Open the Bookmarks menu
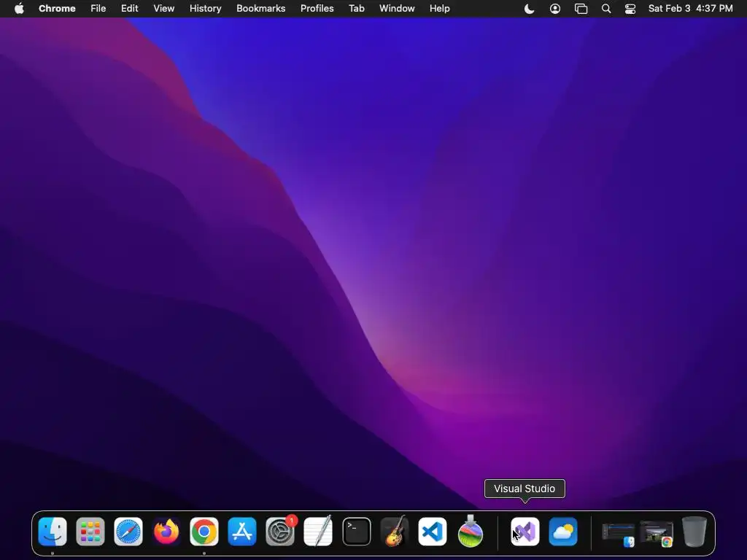Screen dimensions: 747x560 [261, 9]
